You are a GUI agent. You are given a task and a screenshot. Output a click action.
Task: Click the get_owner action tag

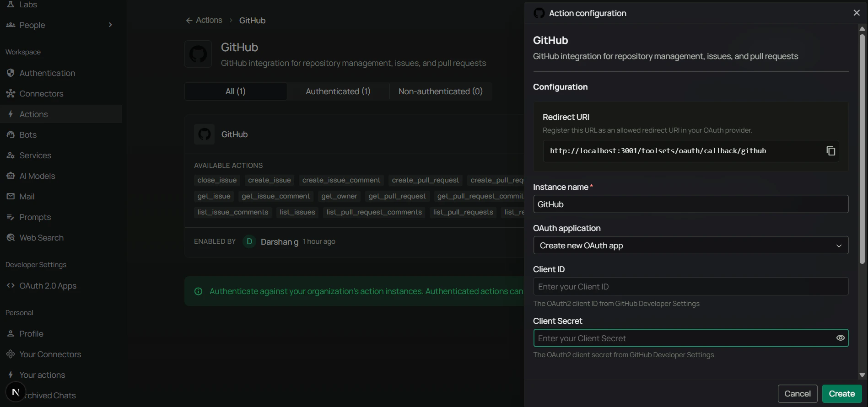(339, 196)
